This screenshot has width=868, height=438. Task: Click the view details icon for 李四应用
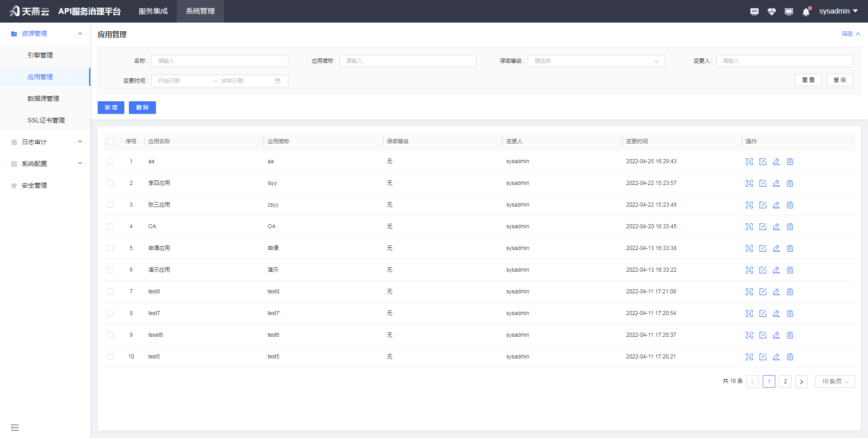pyautogui.click(x=749, y=183)
